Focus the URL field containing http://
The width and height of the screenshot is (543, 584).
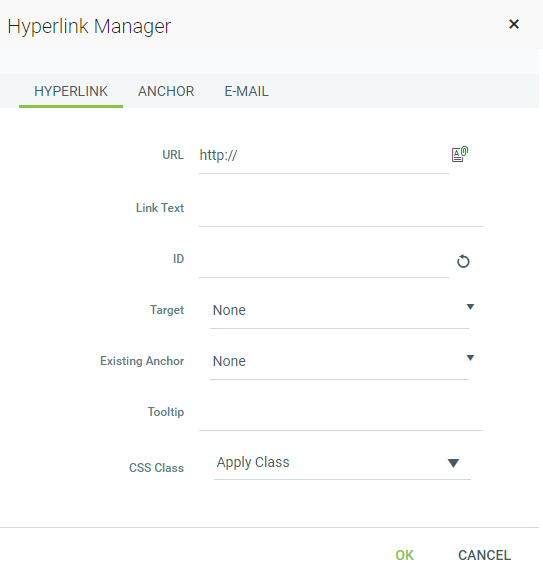(324, 156)
